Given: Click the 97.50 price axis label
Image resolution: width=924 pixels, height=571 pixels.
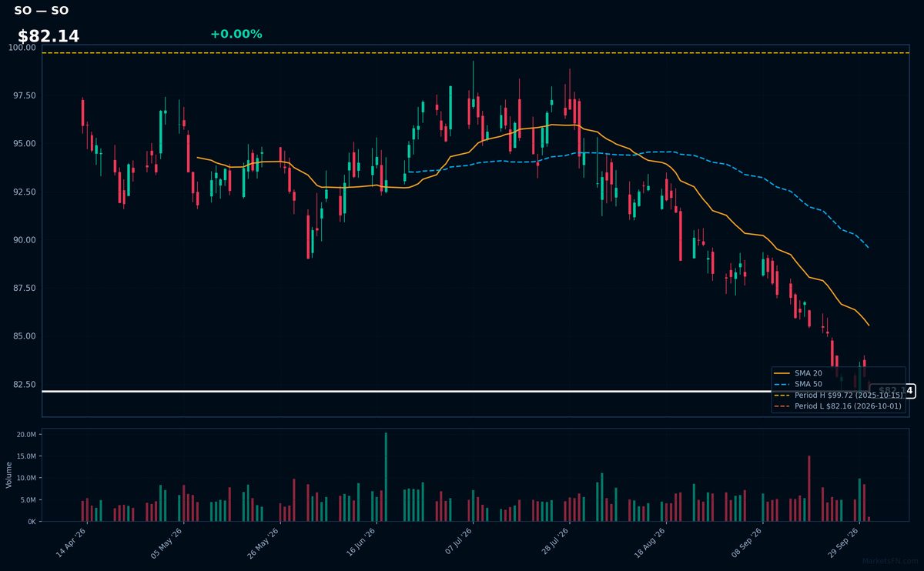Looking at the screenshot, I should point(26,95).
